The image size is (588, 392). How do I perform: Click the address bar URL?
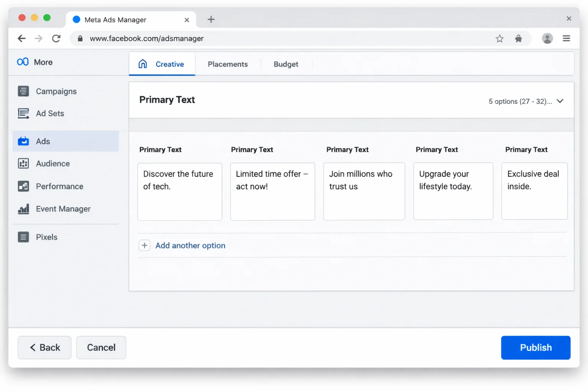(147, 38)
